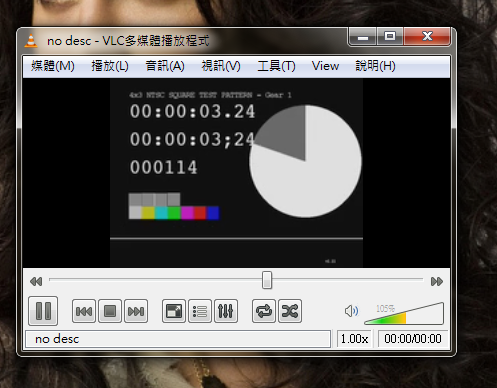Step backward using slower arrows icon
The width and height of the screenshot is (497, 388).
pyautogui.click(x=36, y=282)
